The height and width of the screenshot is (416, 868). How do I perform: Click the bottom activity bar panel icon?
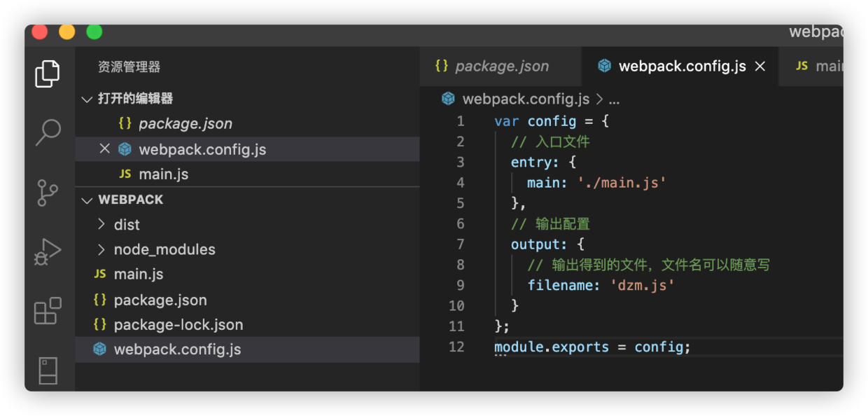48,371
